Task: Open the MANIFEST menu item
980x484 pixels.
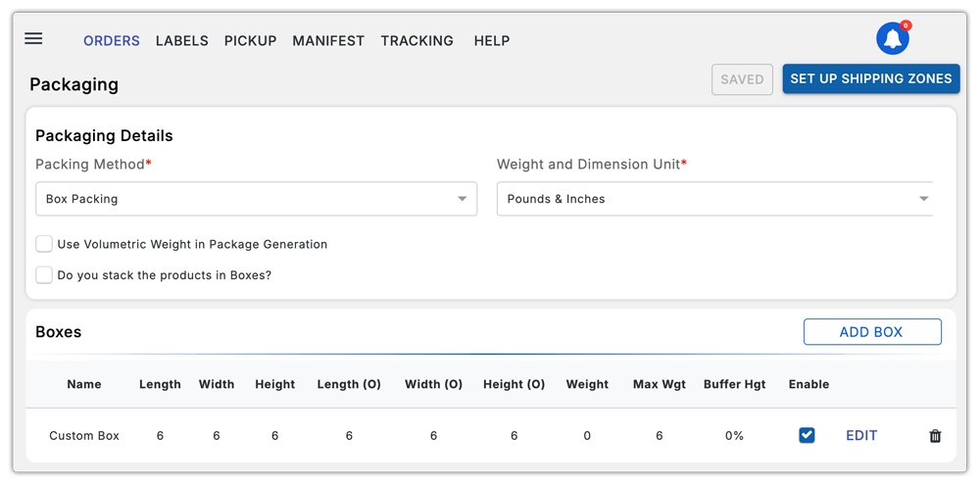Action: tap(328, 40)
